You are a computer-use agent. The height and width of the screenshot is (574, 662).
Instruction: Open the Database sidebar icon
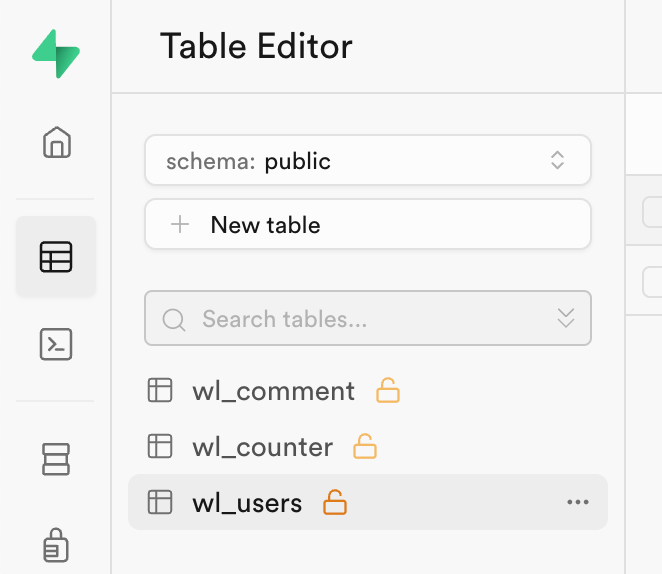pyautogui.click(x=56, y=458)
